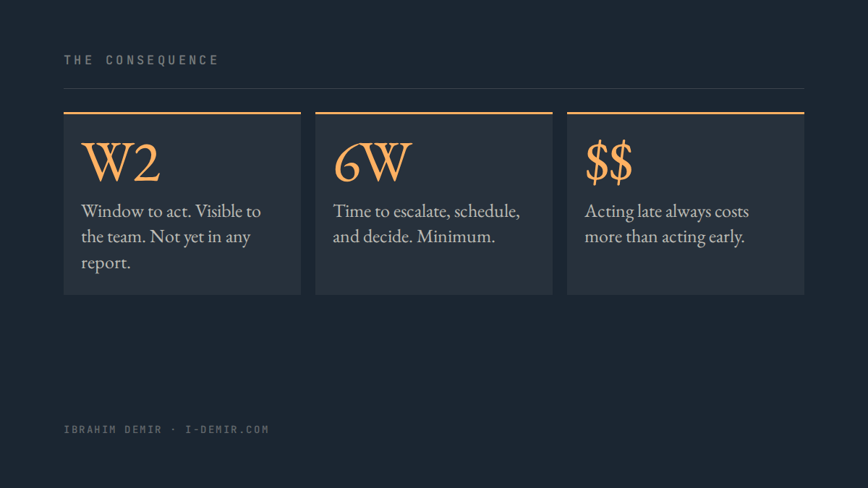
Task: Open the I-DEMIR.COM link in the footer
Action: pos(226,429)
